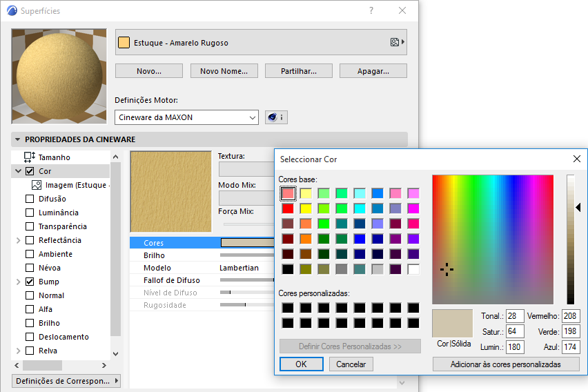
Task: Click Cancelar in the color dialog
Action: point(351,364)
